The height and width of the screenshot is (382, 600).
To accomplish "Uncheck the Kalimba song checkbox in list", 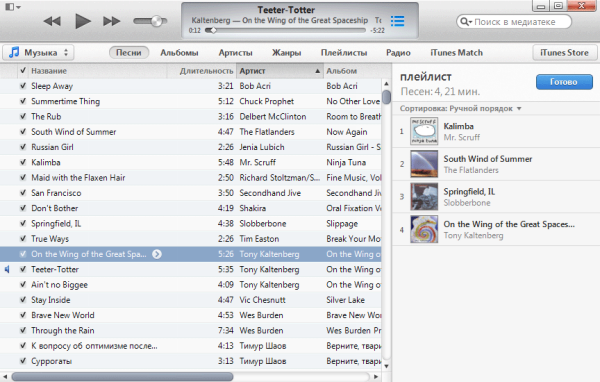I will [23, 162].
